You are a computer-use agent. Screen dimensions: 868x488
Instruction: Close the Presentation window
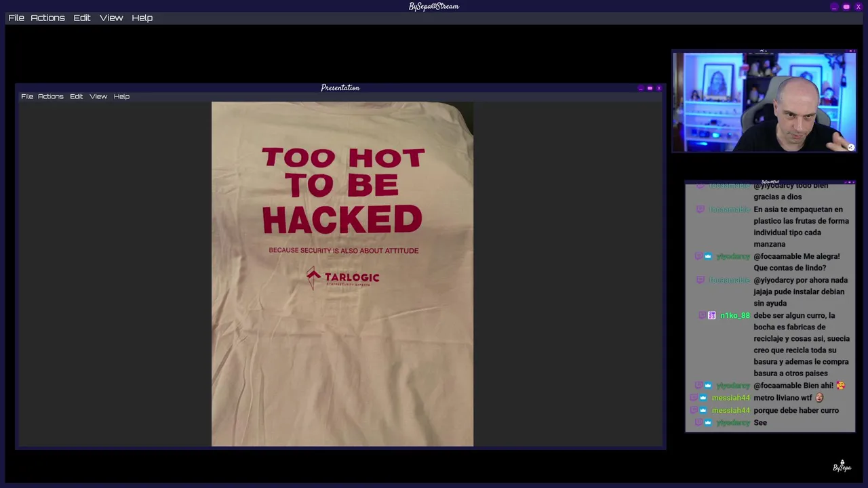tap(658, 88)
